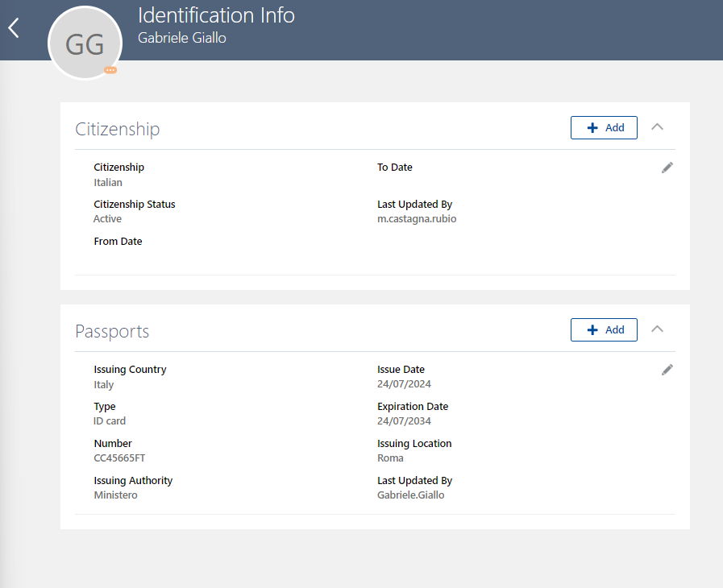Click the Italian citizenship value
The width and height of the screenshot is (723, 588).
pos(107,182)
